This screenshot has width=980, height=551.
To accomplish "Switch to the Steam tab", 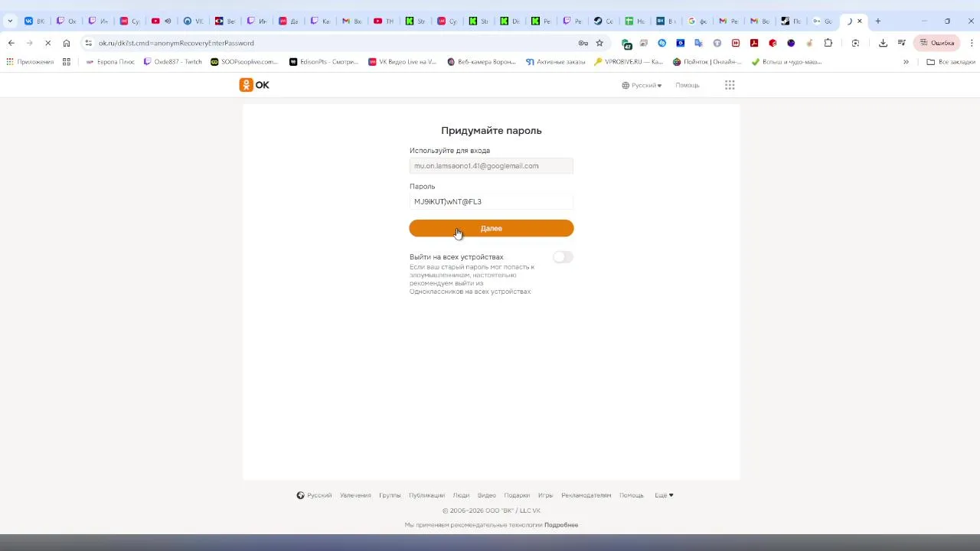I will click(604, 21).
